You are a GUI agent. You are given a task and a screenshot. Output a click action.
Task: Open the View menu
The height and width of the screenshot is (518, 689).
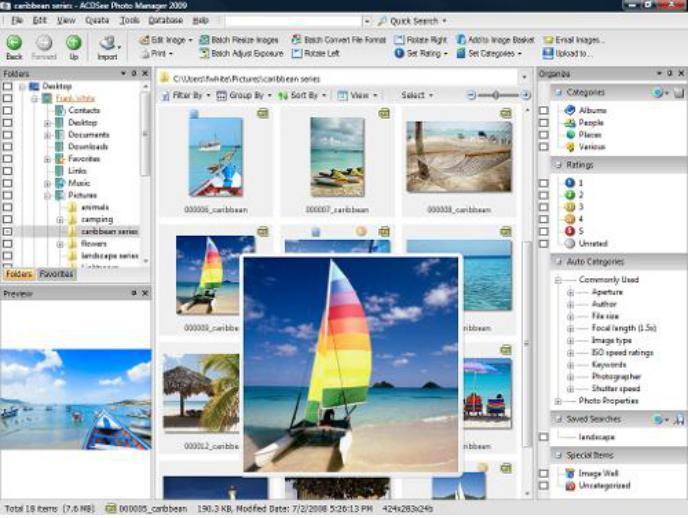[66, 21]
